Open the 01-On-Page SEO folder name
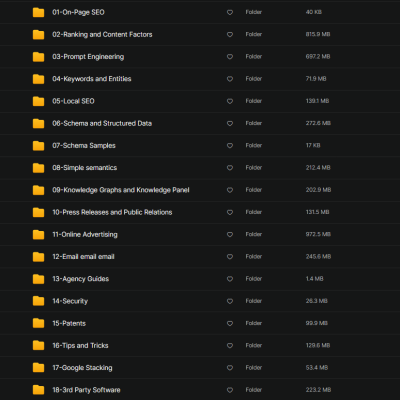 coord(78,12)
